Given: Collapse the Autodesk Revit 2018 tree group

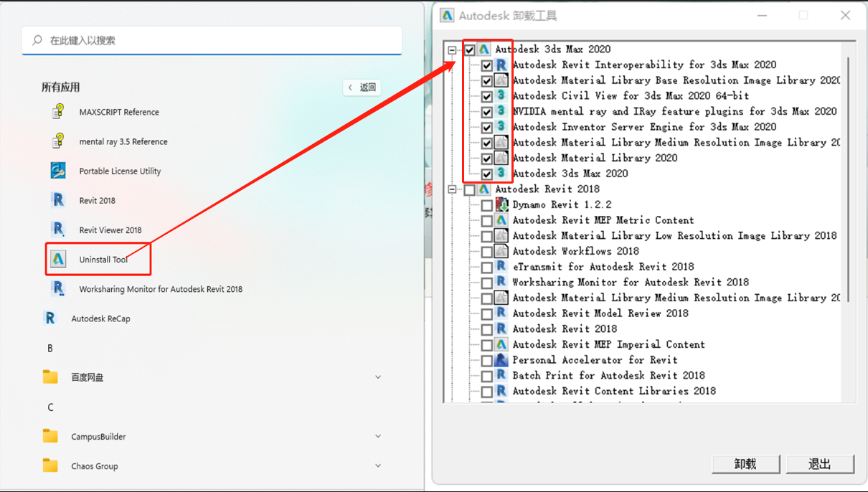Looking at the screenshot, I should 452,189.
